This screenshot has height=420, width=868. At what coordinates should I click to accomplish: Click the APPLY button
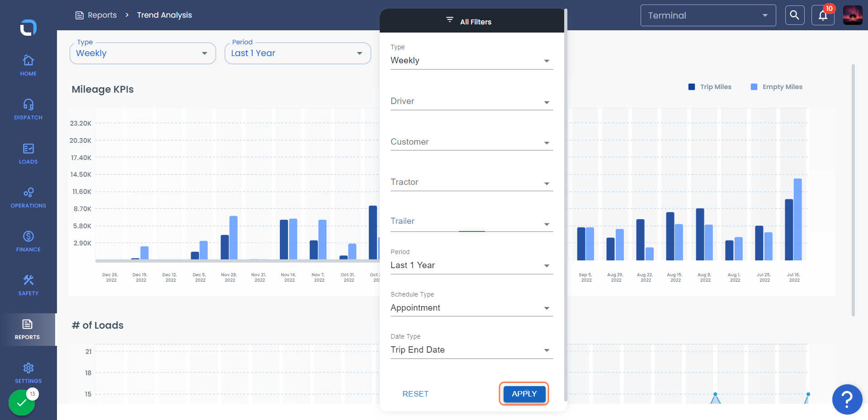coord(524,394)
